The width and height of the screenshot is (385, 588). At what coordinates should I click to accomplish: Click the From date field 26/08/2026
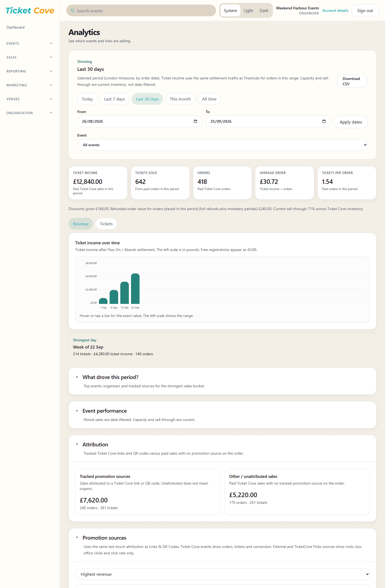pos(140,121)
